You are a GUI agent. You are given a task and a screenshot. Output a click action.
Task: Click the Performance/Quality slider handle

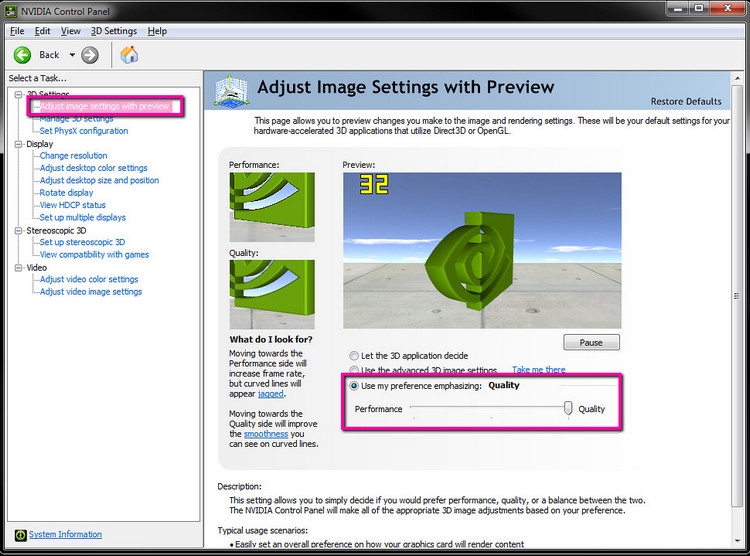click(568, 408)
